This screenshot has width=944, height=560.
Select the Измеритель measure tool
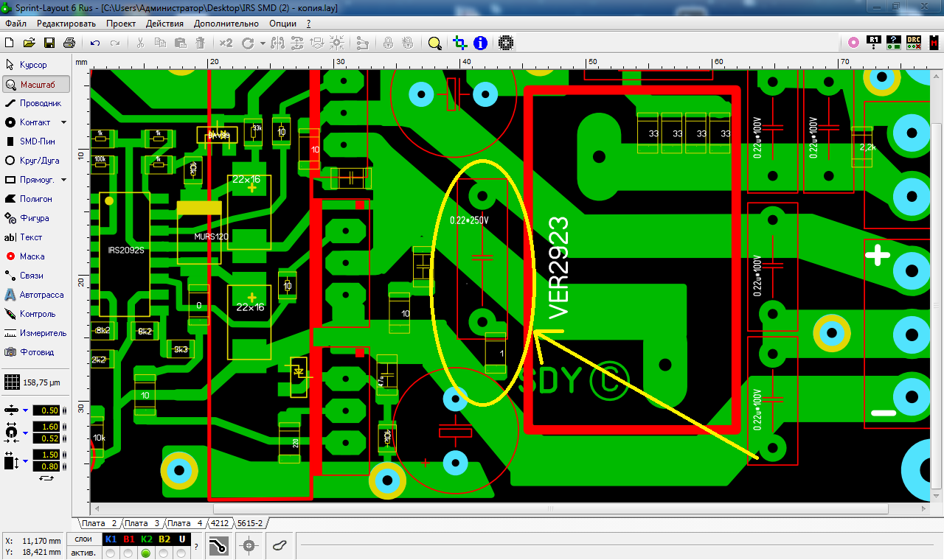[x=35, y=333]
